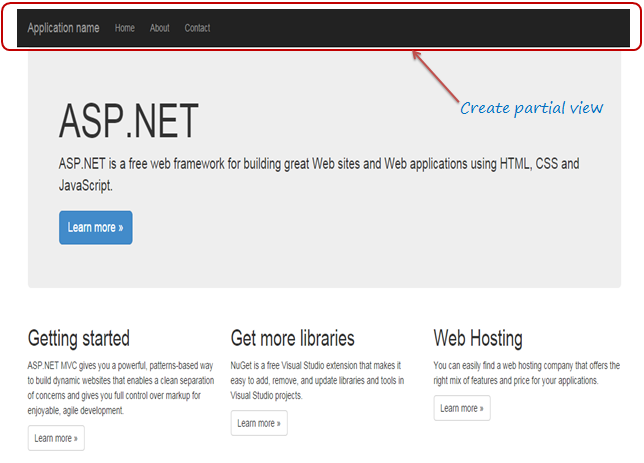Click the large ASP.NET heading
This screenshot has width=644, height=463.
point(128,121)
